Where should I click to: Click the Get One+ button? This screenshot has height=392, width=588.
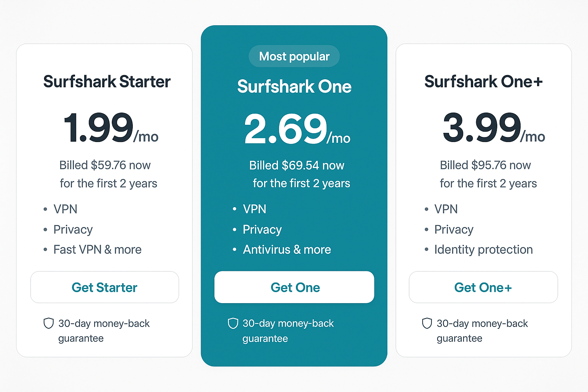(x=483, y=287)
